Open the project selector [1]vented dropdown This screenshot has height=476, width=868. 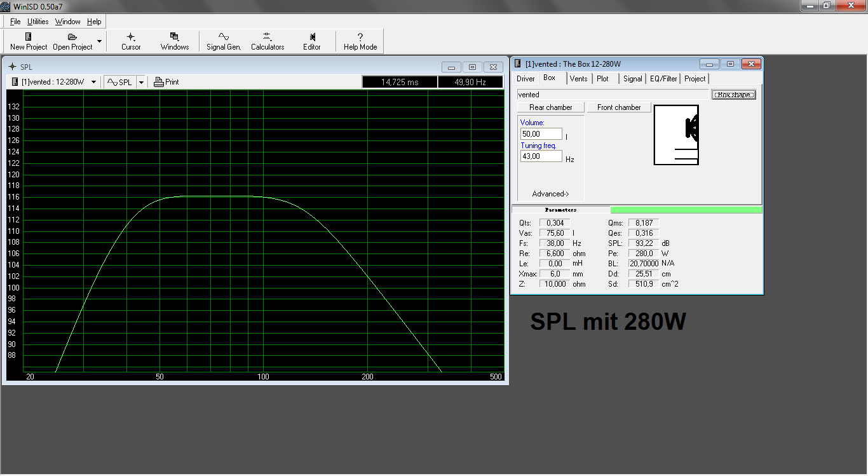coord(94,82)
